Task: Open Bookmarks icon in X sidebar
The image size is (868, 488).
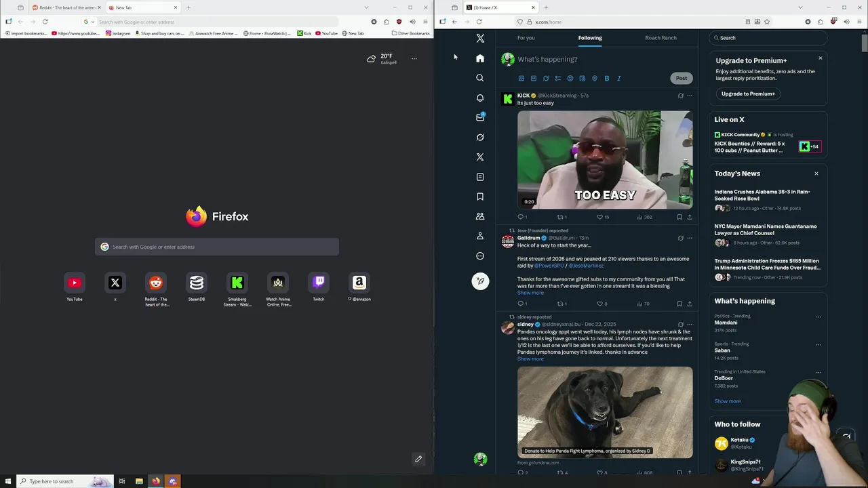Action: 480,197
